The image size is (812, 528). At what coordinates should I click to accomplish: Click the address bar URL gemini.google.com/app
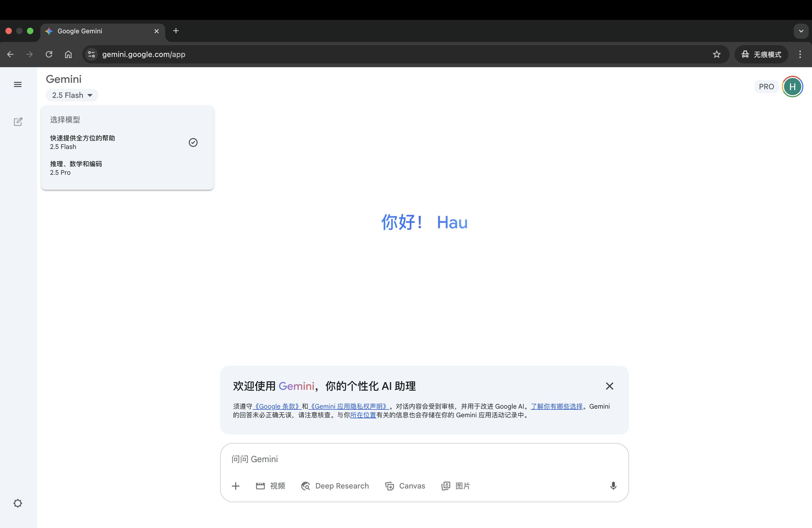tap(144, 54)
